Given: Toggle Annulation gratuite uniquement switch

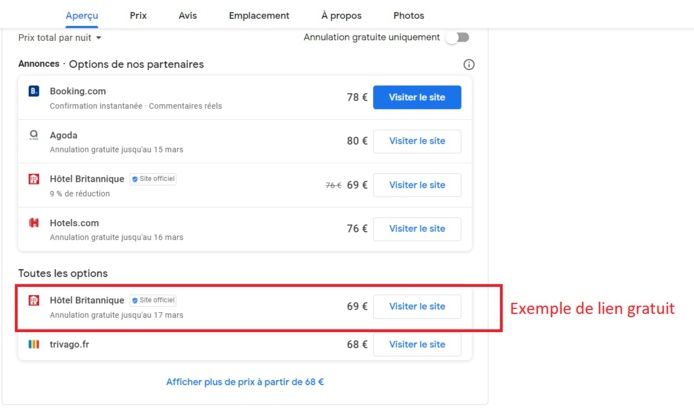Looking at the screenshot, I should pos(458,38).
